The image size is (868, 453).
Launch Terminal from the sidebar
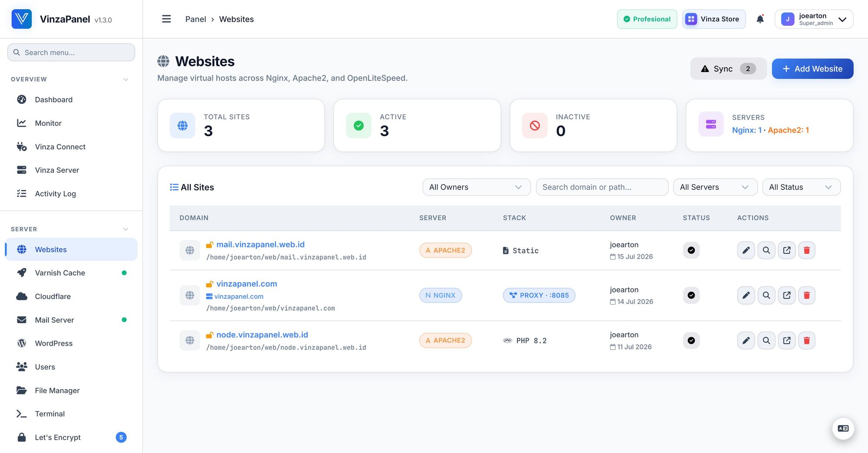click(71, 414)
